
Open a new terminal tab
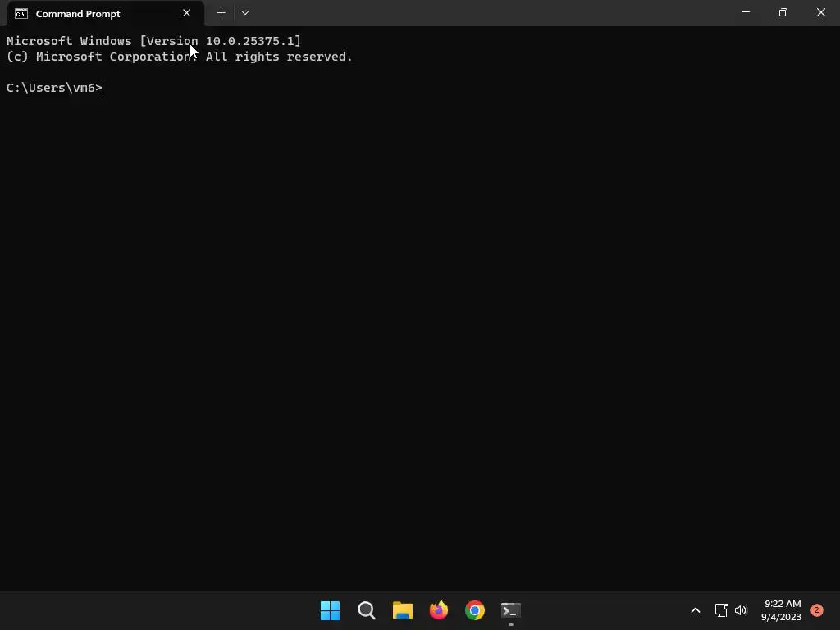coord(221,13)
